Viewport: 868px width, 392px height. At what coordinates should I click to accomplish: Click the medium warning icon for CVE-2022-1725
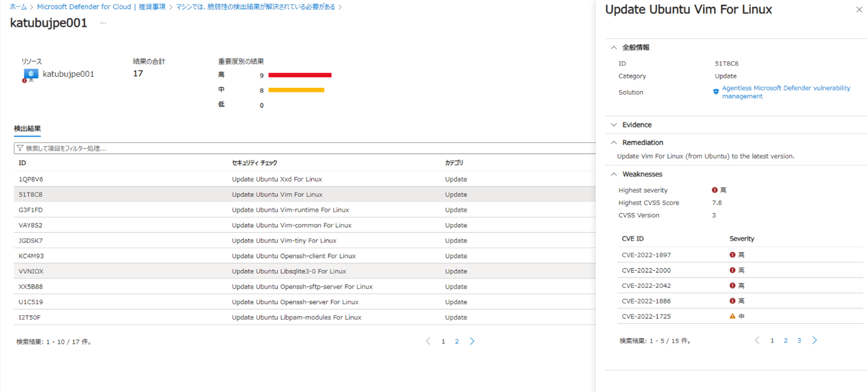pyautogui.click(x=733, y=316)
